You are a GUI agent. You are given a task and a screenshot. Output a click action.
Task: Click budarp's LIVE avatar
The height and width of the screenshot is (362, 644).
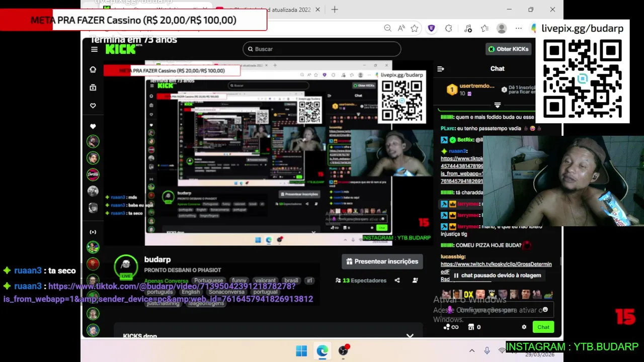(126, 267)
